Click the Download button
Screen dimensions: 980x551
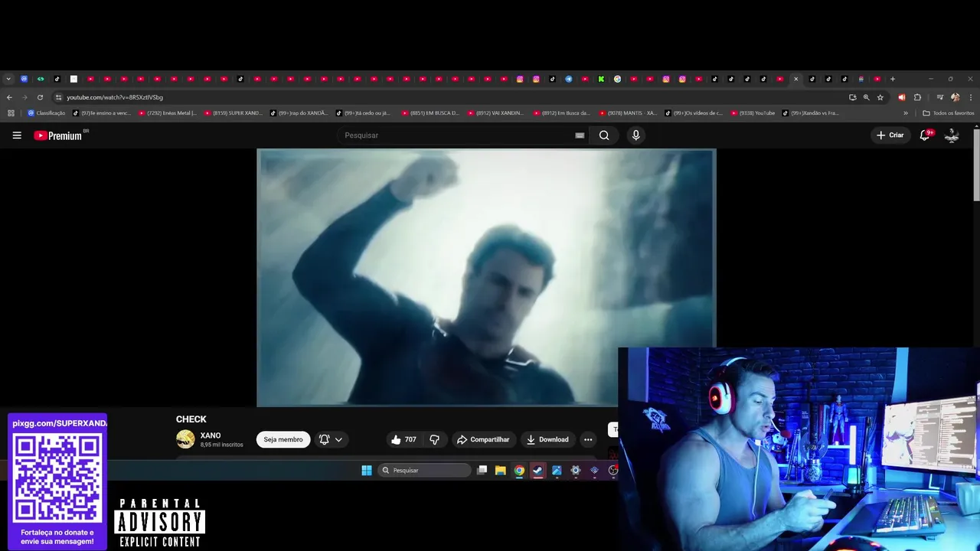(x=547, y=439)
